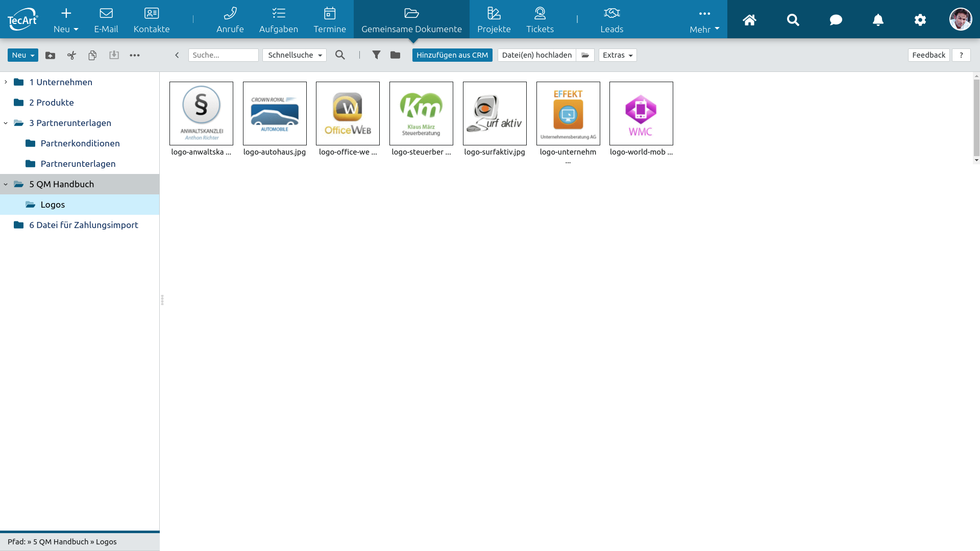Click Datei(en) hochladen button
The height and width of the screenshot is (551, 980).
536,55
